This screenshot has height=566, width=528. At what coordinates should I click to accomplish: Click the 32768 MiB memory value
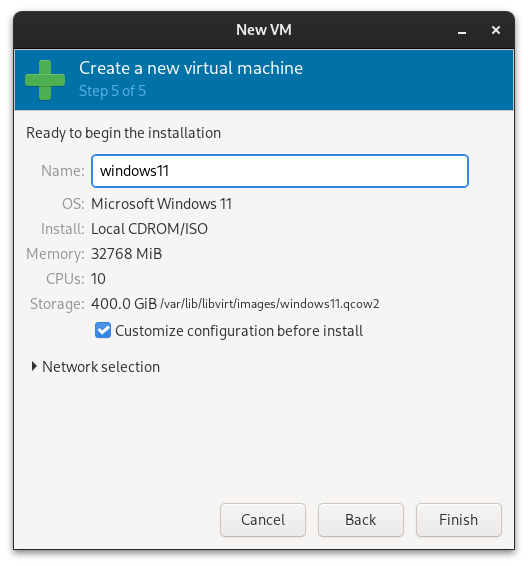point(127,254)
